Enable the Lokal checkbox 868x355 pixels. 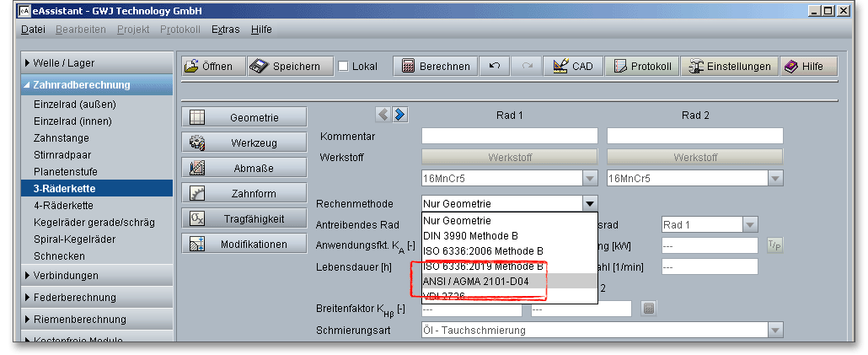(x=343, y=67)
